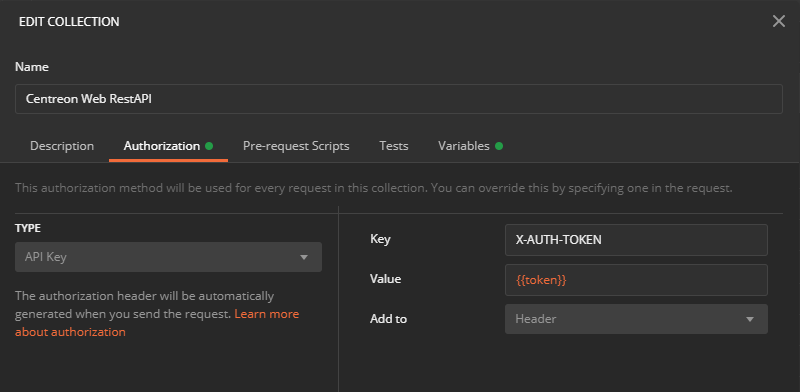Screen dimensions: 800x392
Task: Open the Description tab
Action: pyautogui.click(x=62, y=146)
